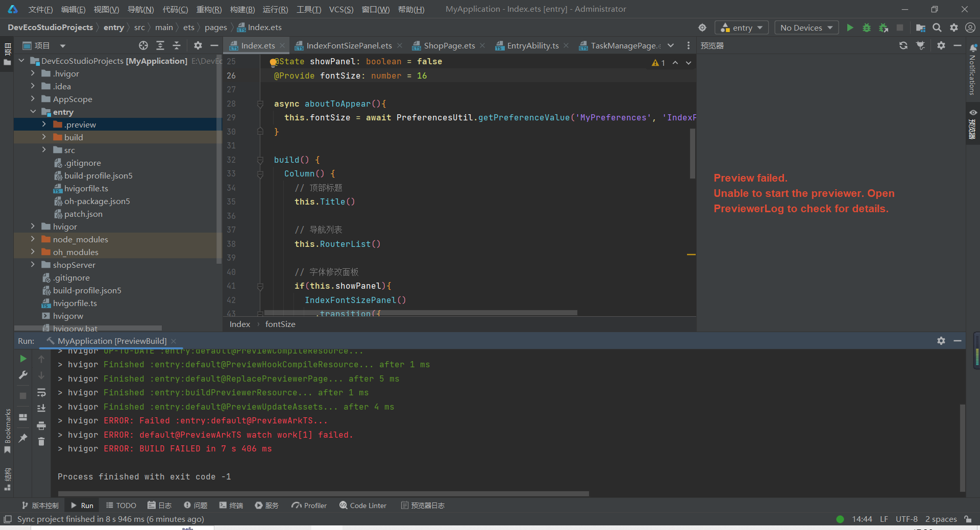Screen dimensions: 980x530
Task: Hide the project panel with minus icon
Action: 214,45
